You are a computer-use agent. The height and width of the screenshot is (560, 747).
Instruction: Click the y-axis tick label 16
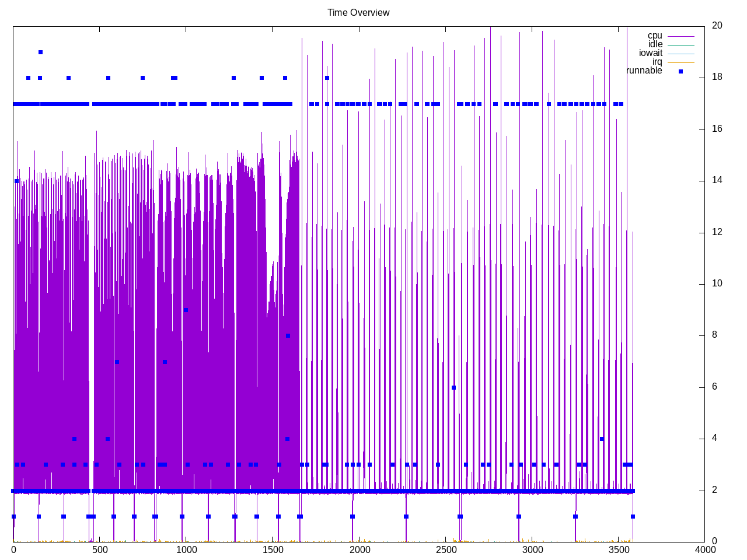pyautogui.click(x=717, y=129)
